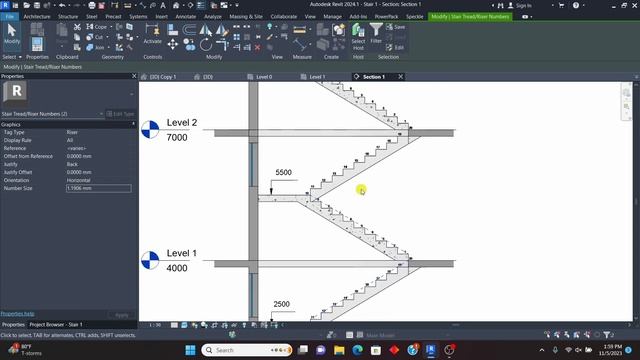Click Save selection button
The width and height of the screenshot is (640, 360).
(x=396, y=27)
